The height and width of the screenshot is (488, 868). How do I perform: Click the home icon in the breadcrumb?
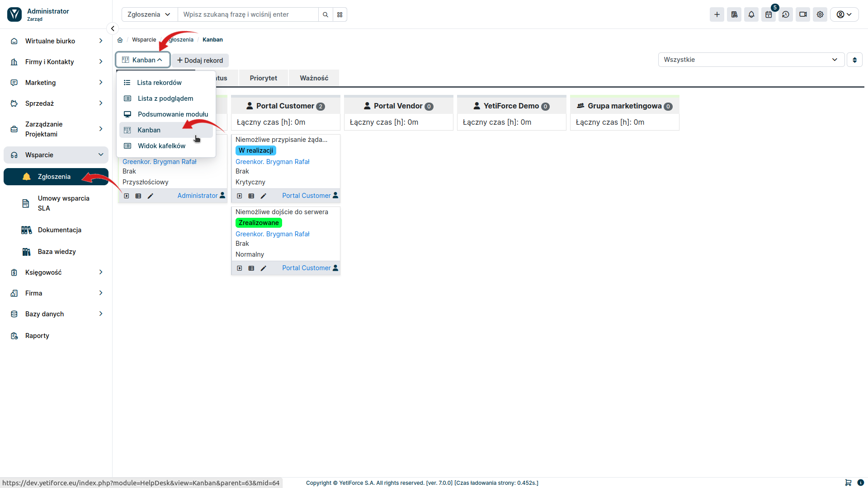(120, 40)
